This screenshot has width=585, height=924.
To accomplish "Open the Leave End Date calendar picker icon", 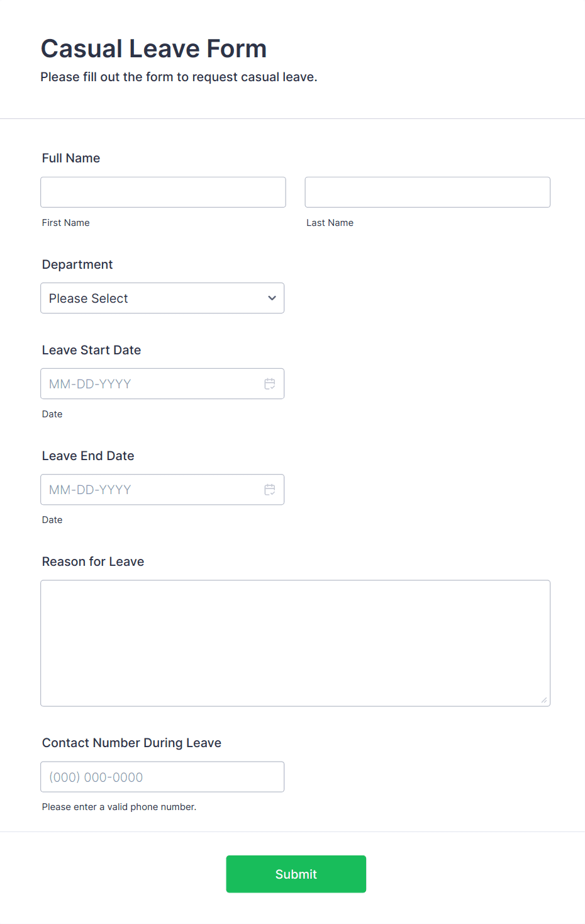I will pyautogui.click(x=270, y=489).
